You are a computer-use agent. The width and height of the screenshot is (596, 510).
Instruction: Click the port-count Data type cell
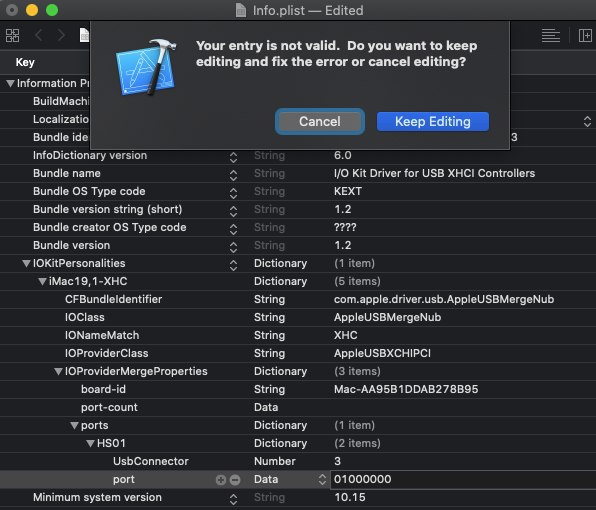(266, 407)
